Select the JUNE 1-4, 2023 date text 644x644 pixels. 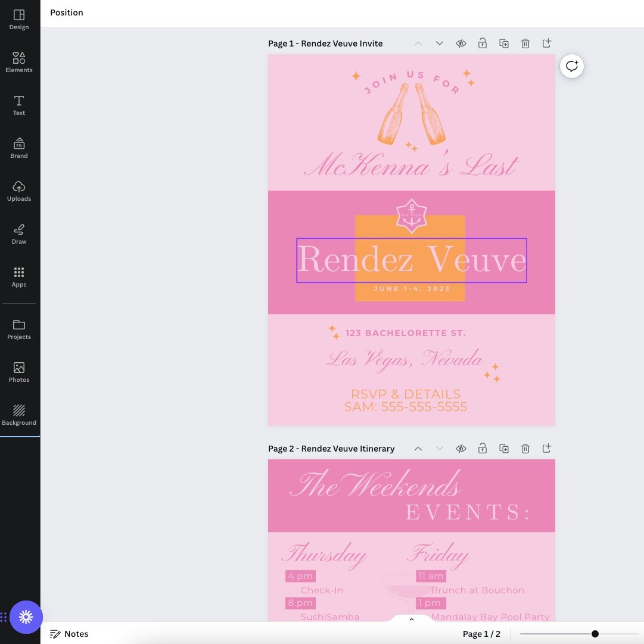[x=412, y=289]
